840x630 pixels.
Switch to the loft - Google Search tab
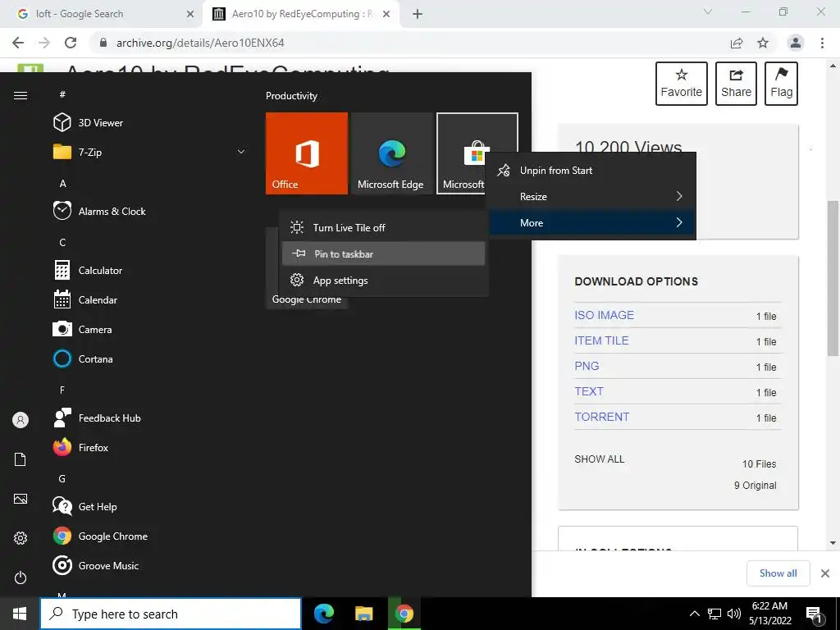[101, 14]
